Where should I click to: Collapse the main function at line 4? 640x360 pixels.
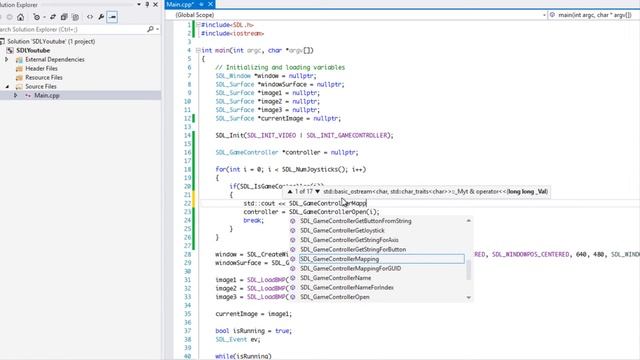pyautogui.click(x=198, y=51)
